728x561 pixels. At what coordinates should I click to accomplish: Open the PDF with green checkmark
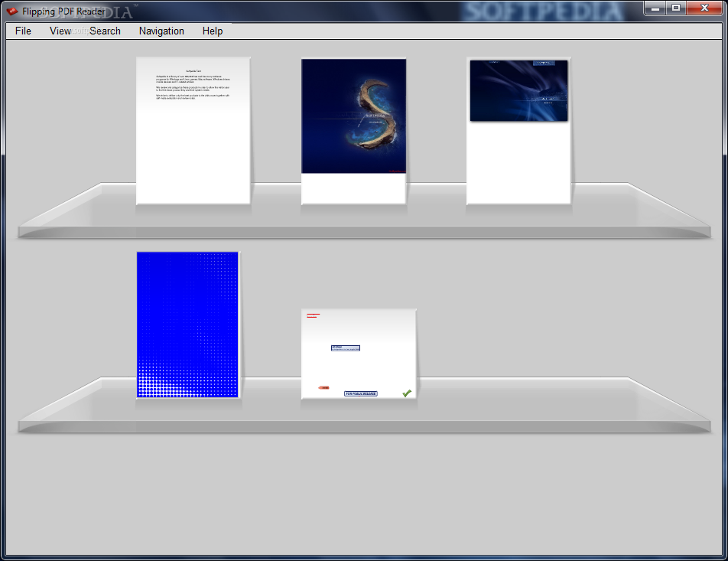click(359, 354)
